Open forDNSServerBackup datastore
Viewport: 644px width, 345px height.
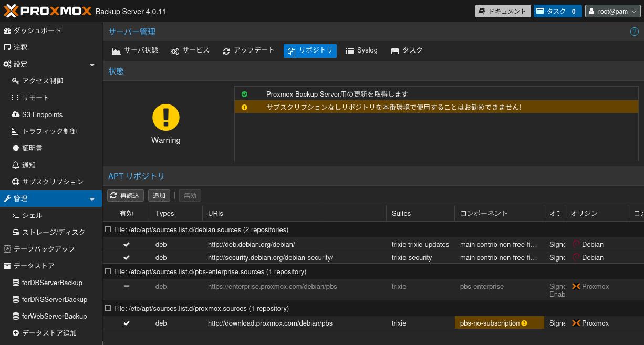coord(51,299)
